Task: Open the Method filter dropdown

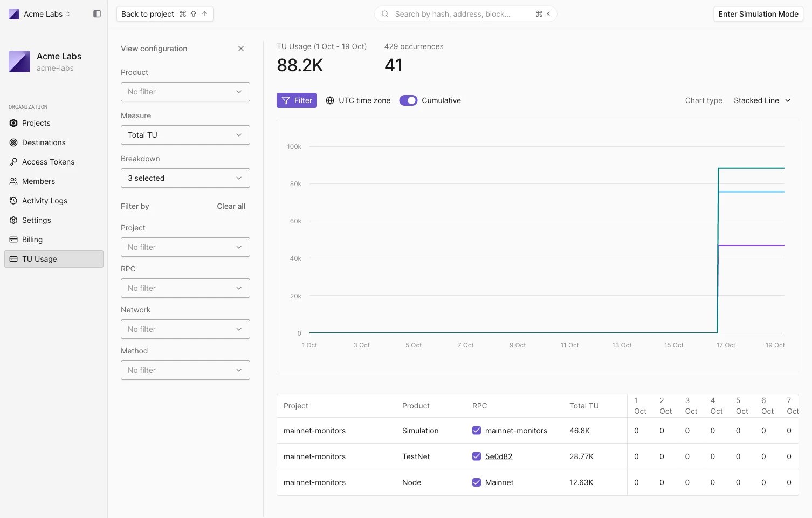Action: pyautogui.click(x=185, y=370)
